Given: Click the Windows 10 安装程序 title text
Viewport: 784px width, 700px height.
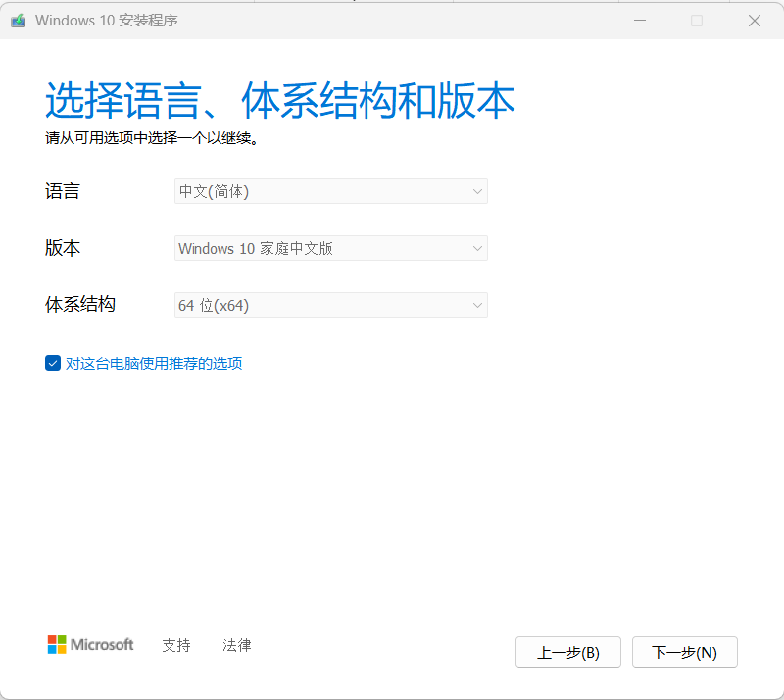Looking at the screenshot, I should pos(107,21).
